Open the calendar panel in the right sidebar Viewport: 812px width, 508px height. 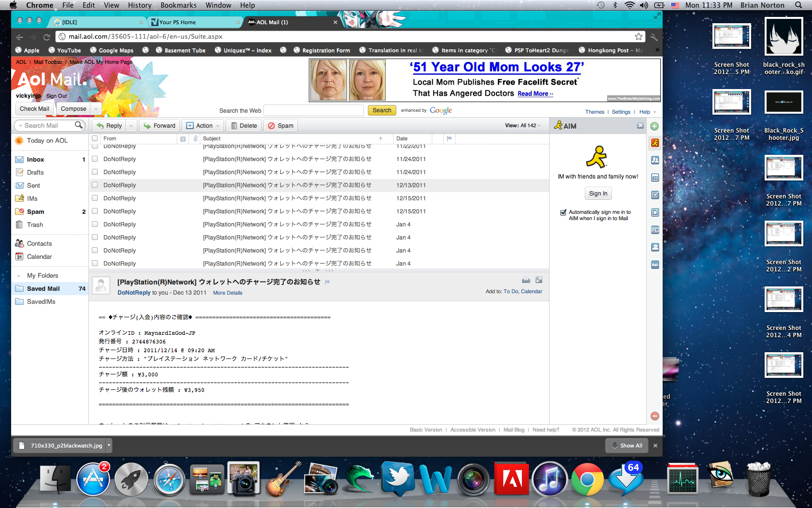655,178
